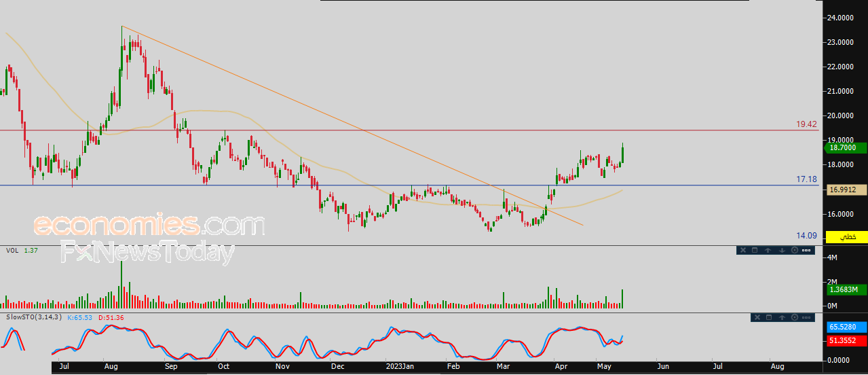Screen dimensions: 868x375
Task: Move the SlowSTO panel up
Action: point(782,317)
